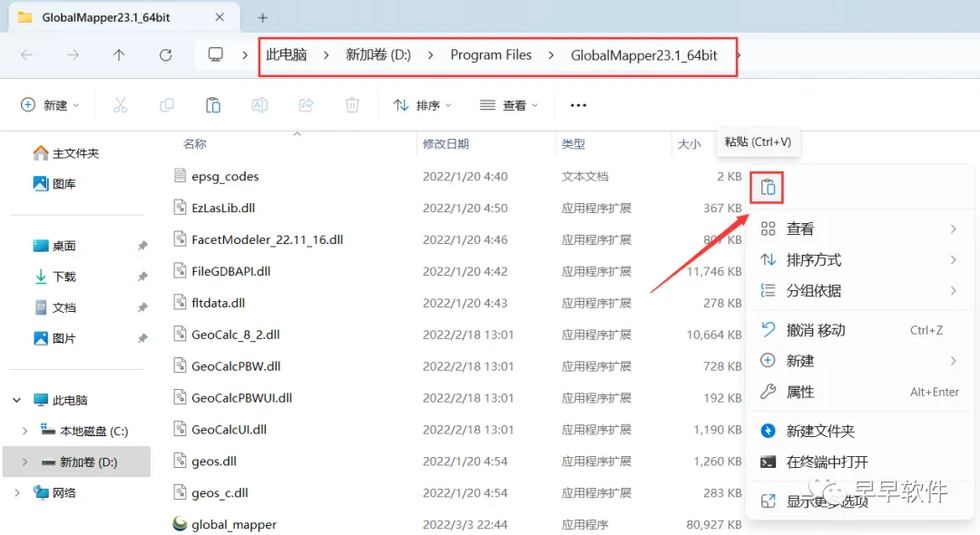Click Program Files breadcrumb

pos(491,55)
